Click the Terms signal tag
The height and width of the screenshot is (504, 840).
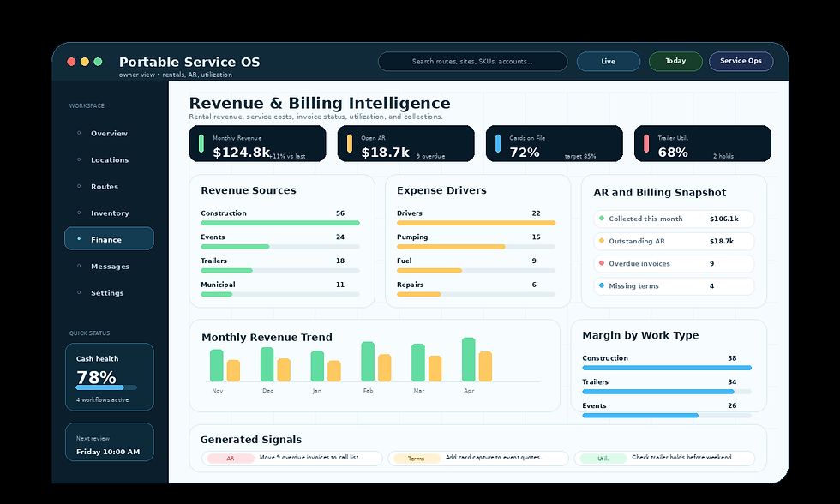coord(417,459)
